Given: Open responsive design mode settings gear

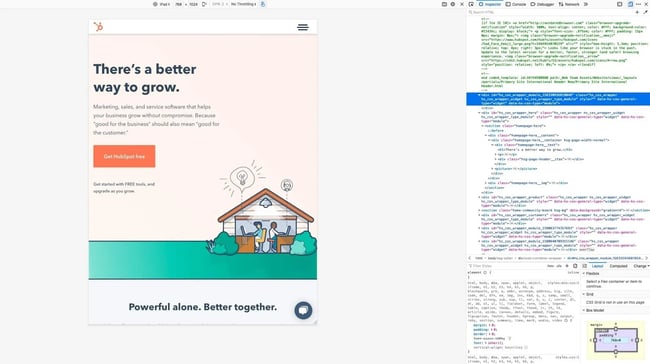Looking at the screenshot, I should pos(453,4).
